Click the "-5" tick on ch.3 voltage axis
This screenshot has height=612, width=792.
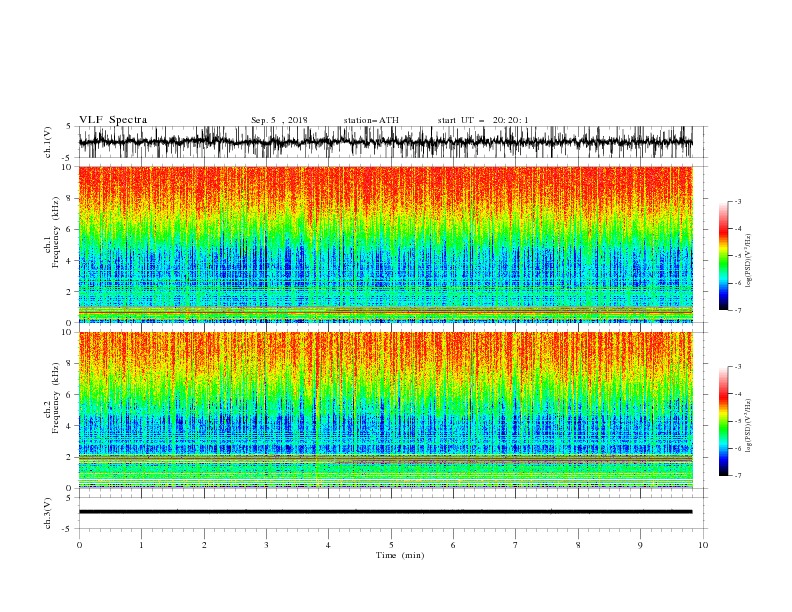(x=68, y=529)
